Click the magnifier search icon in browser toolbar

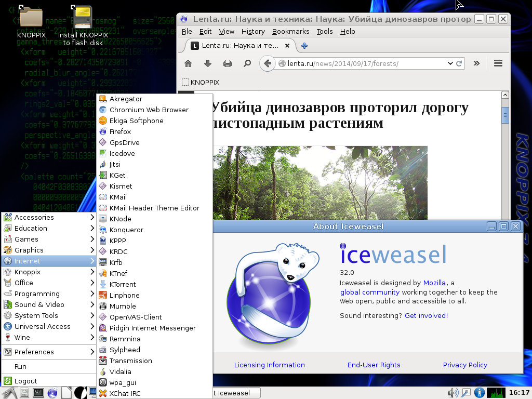pos(247,63)
